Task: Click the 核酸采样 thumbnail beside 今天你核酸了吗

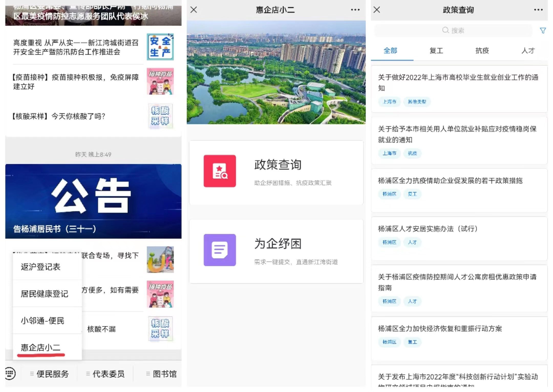Action: click(x=160, y=116)
